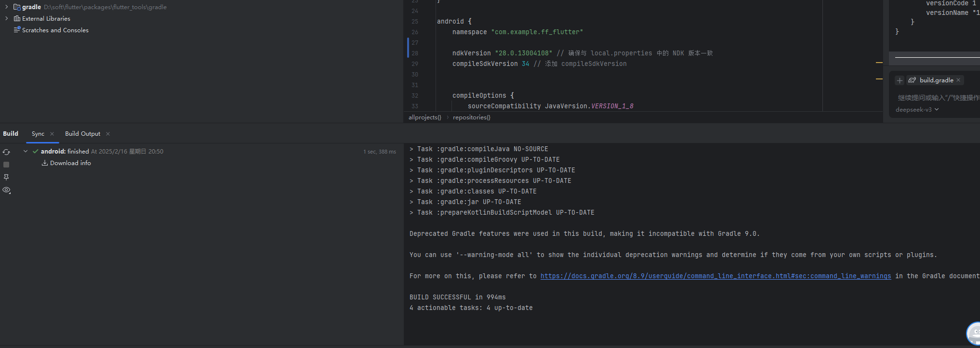Click the ndkVersion code line in editor

pos(583,53)
